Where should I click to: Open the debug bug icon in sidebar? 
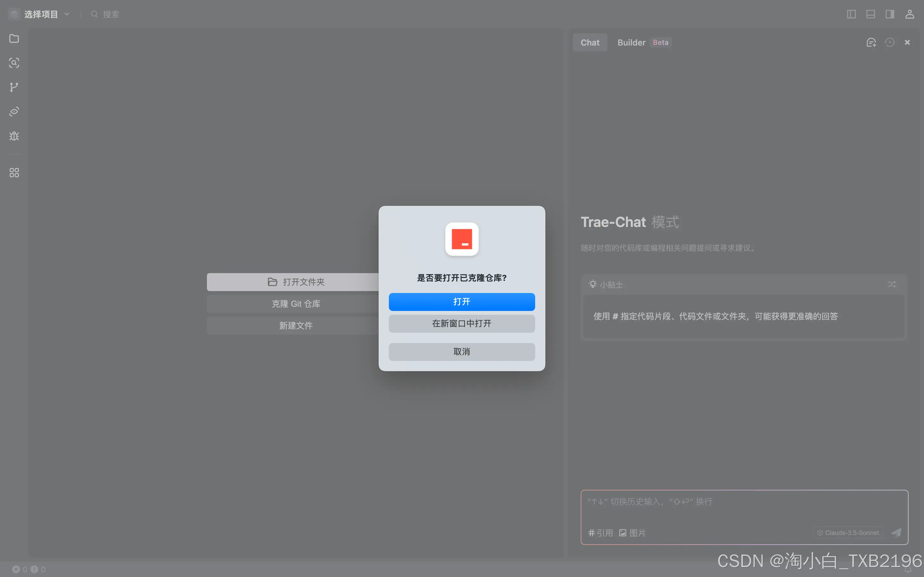click(14, 136)
